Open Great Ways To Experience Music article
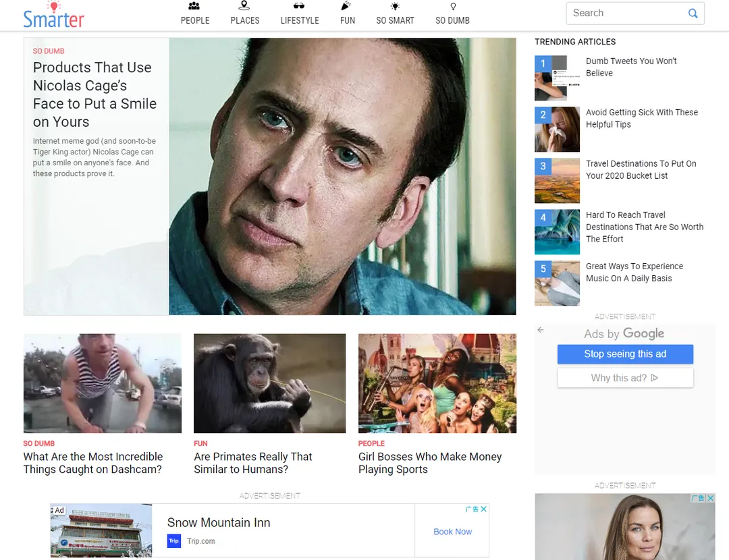 634,273
